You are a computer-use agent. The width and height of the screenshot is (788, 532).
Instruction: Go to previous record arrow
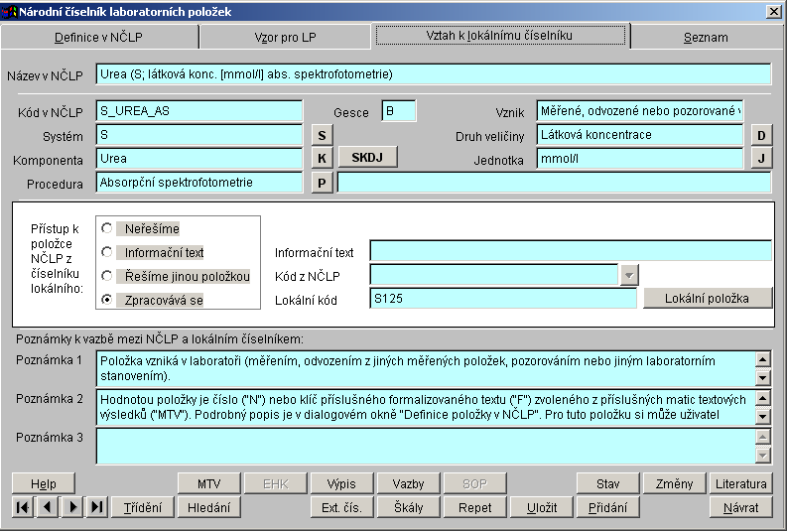pyautogui.click(x=47, y=507)
